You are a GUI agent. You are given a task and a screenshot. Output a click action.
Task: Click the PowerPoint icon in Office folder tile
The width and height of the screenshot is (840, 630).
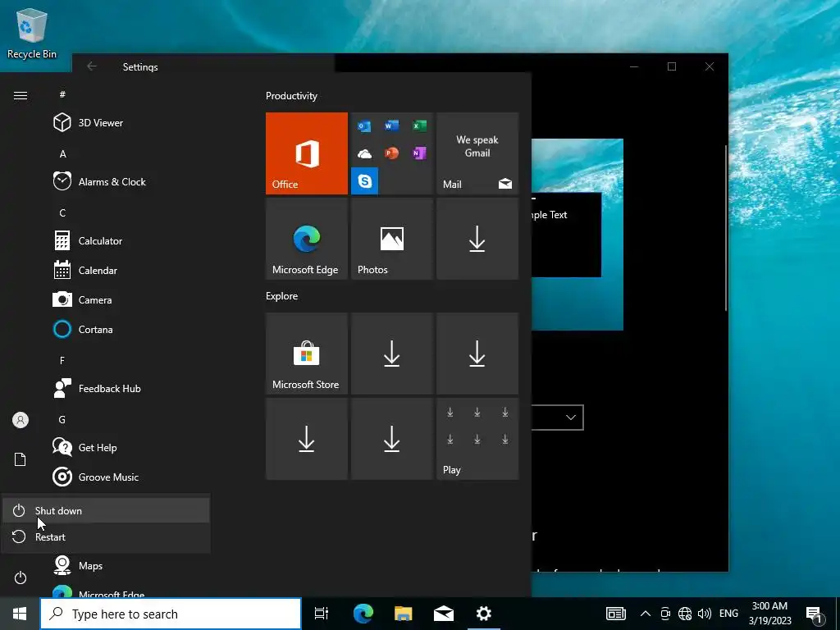pyautogui.click(x=391, y=153)
